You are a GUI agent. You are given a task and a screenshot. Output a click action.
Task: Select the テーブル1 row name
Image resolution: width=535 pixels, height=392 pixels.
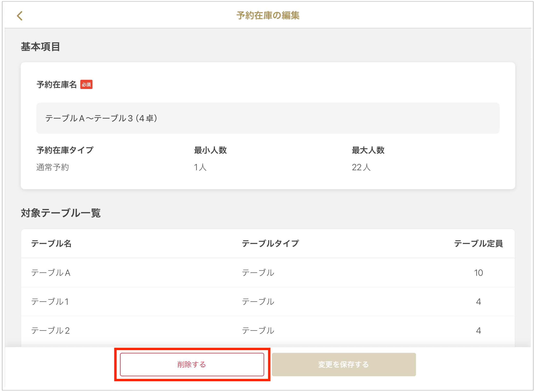50,302
